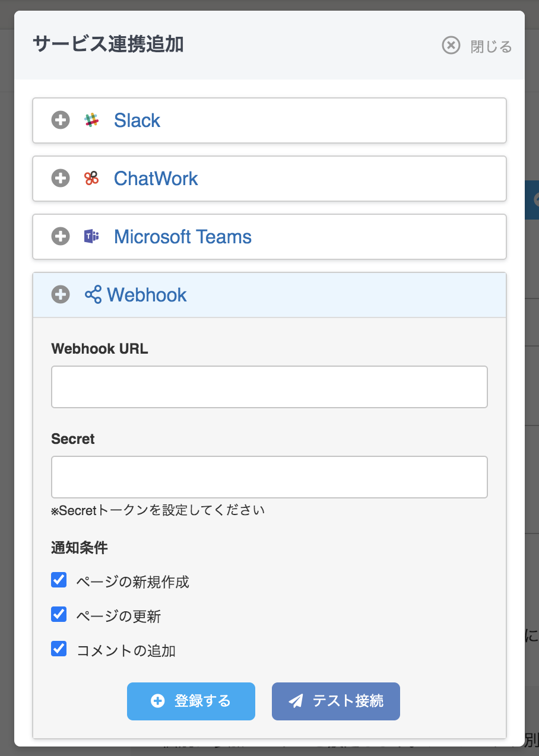Click the Webhook share-nodes icon
539x756 pixels.
[93, 295]
